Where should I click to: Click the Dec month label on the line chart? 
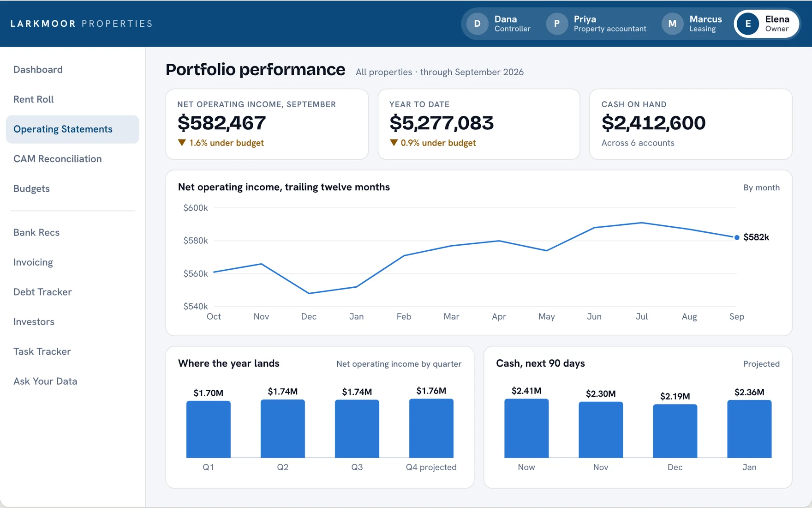click(x=309, y=316)
